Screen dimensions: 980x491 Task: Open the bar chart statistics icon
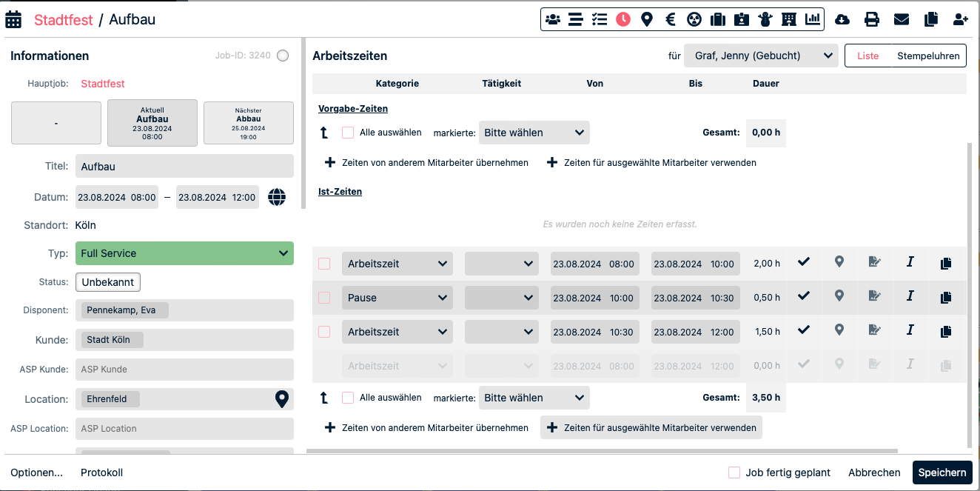813,20
